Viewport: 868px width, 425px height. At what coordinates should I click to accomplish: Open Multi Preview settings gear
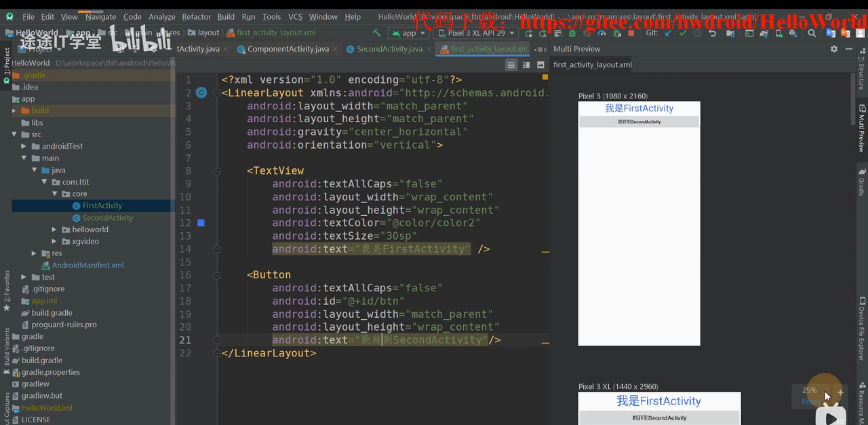(x=834, y=49)
